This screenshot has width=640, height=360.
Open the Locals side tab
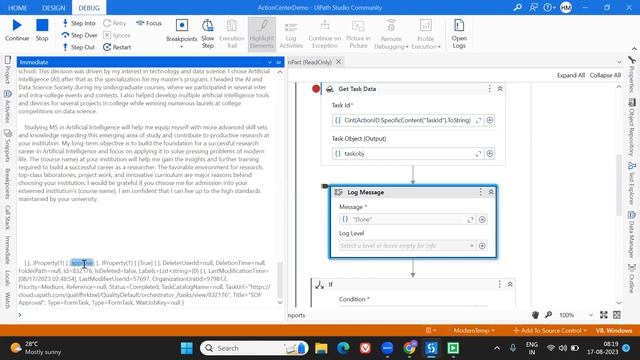tap(7, 277)
